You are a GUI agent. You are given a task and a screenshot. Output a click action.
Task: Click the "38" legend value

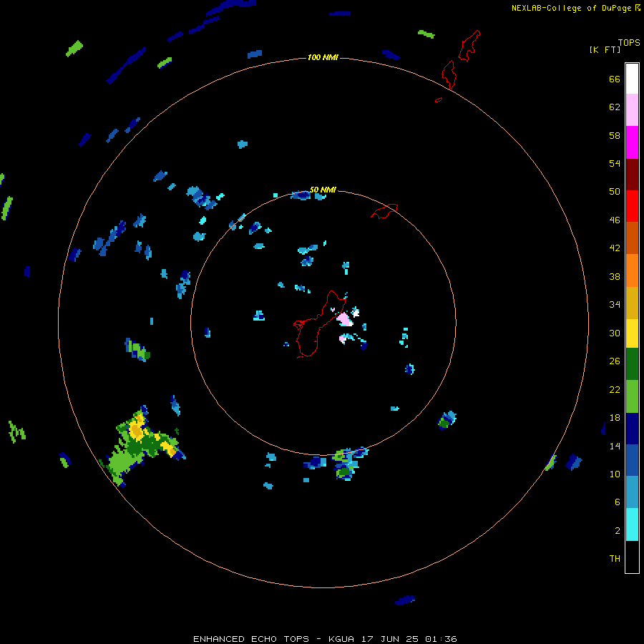[x=615, y=276]
